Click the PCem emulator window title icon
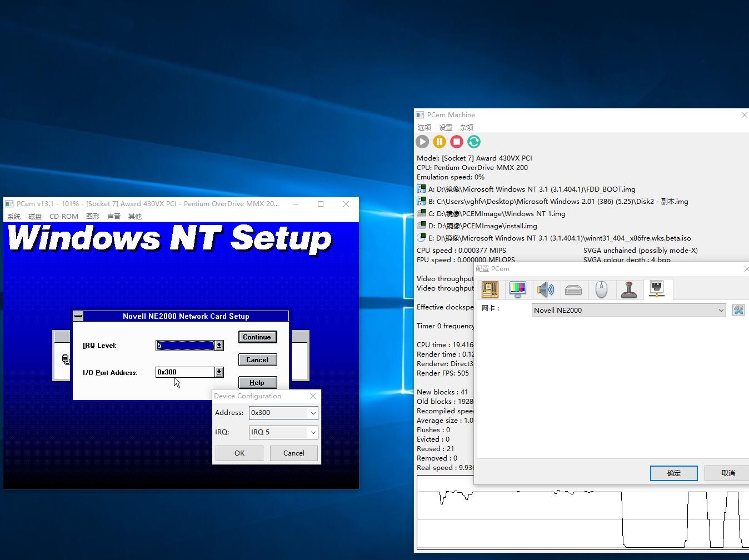The image size is (749, 560). [9, 204]
